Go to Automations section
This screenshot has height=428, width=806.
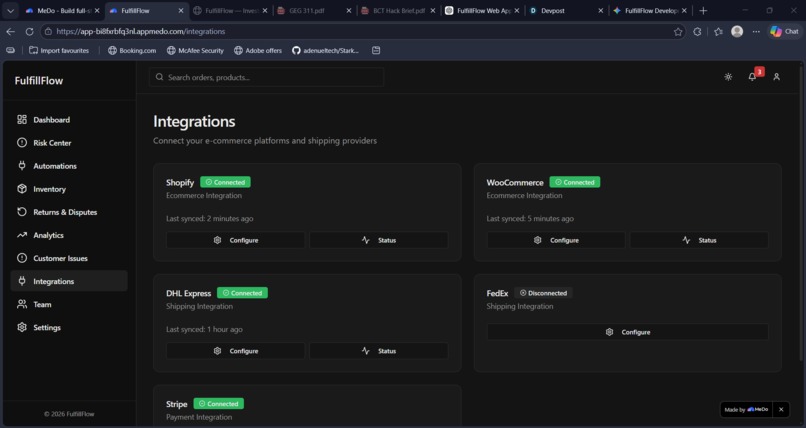(x=69, y=166)
